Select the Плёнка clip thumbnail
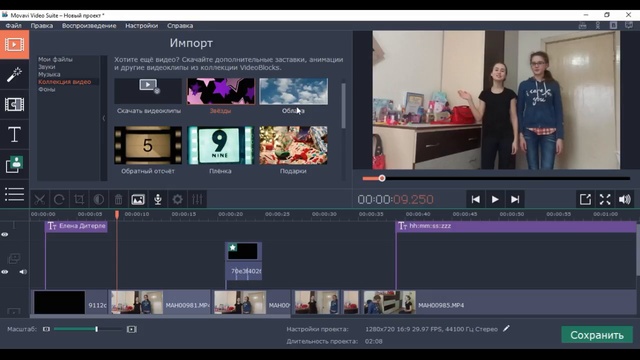Image resolution: width=640 pixels, height=360 pixels. [220, 145]
